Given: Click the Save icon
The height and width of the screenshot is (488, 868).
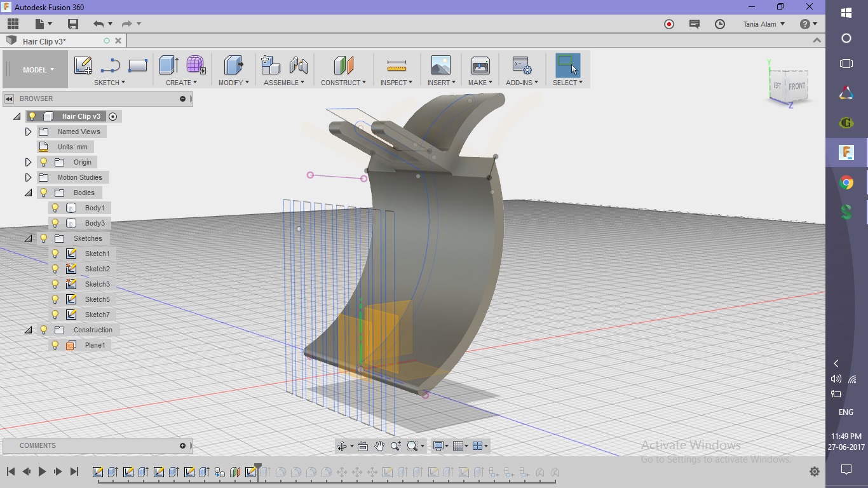Looking at the screenshot, I should 73,24.
